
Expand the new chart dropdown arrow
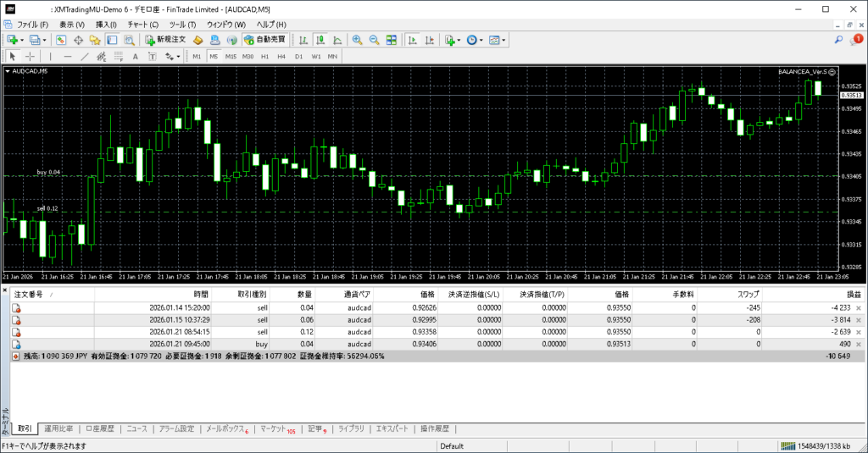coord(23,40)
